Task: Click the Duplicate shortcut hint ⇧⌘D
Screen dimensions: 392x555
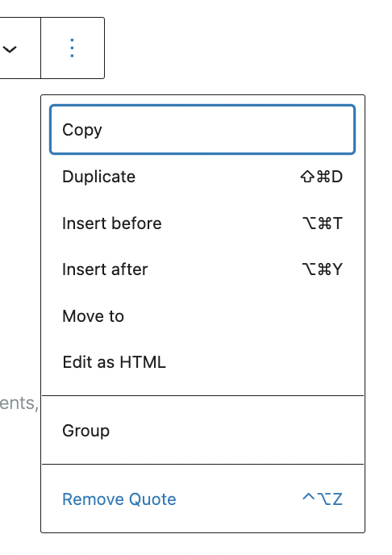Action: tap(322, 177)
